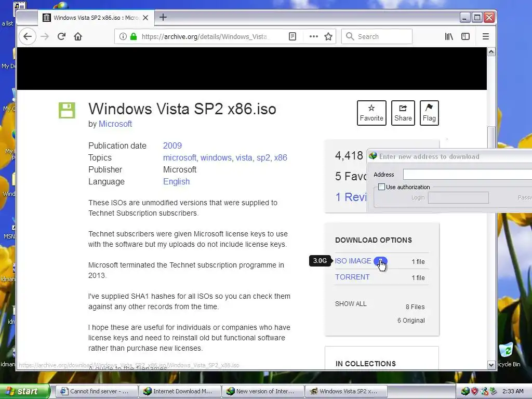
Task: Switch to Windows Vista SP2 taskbar button
Action: 346,391
